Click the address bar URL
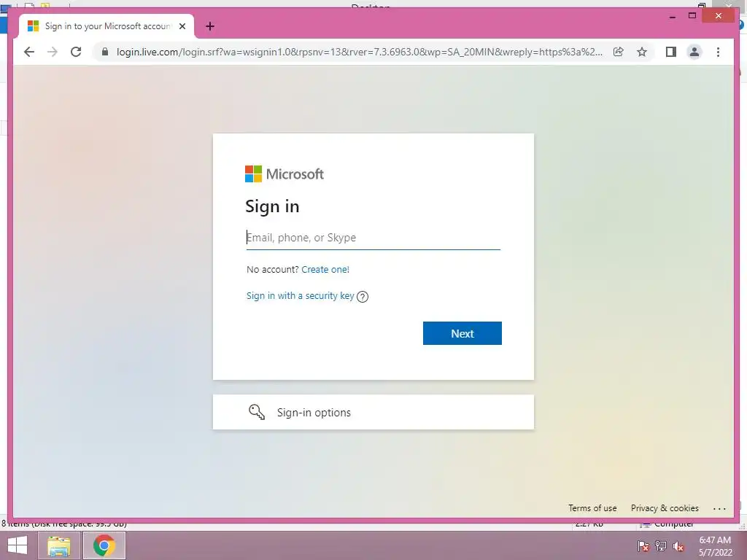 (360, 52)
